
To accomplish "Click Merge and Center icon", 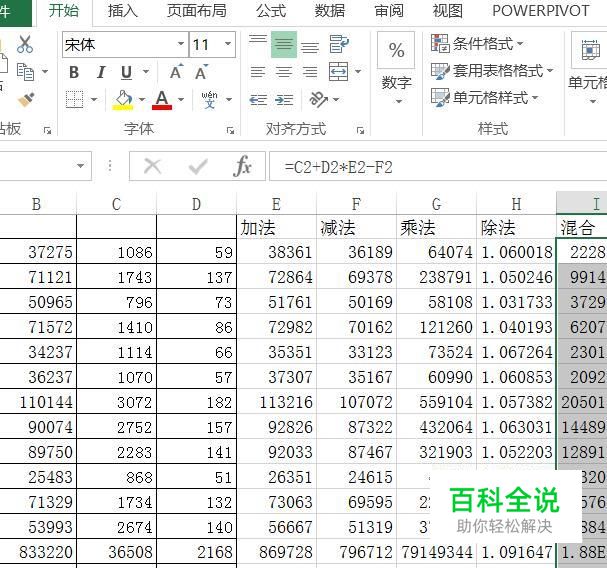I will (x=339, y=72).
